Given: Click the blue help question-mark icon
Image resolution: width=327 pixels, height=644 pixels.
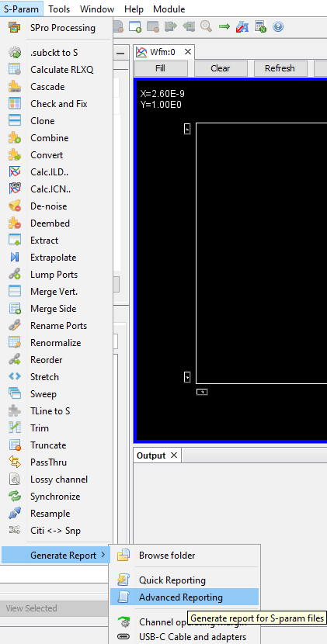Looking at the screenshot, I should tap(278, 26).
